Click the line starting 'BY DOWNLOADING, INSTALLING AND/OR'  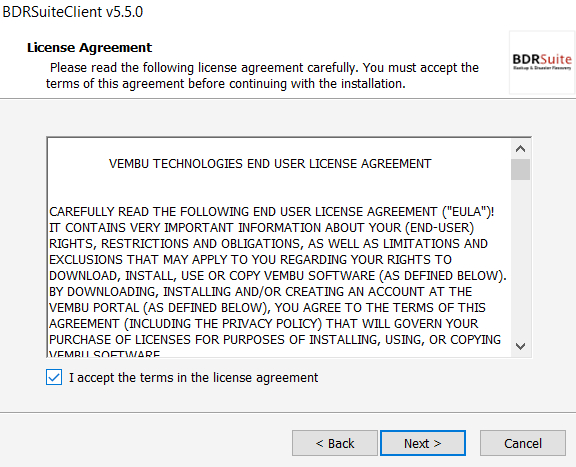260,291
